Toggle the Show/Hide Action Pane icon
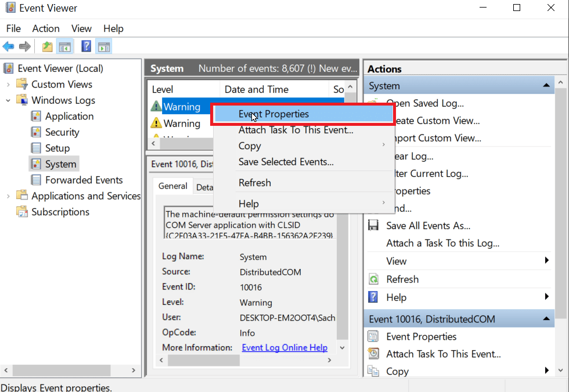The height and width of the screenshot is (392, 569). click(x=104, y=46)
